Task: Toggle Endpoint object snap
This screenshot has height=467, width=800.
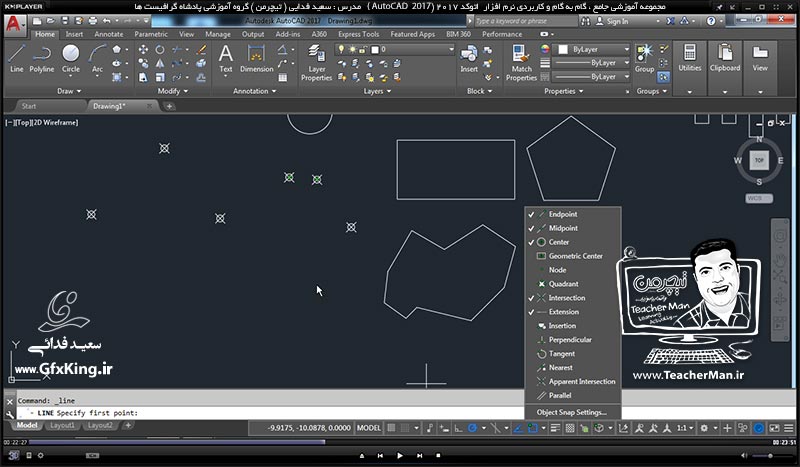Action: (573, 214)
